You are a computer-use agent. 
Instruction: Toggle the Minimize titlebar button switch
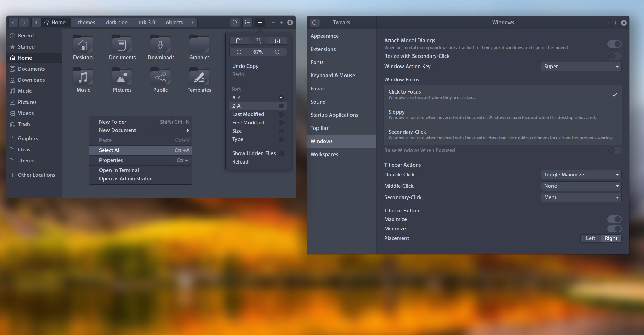[614, 229]
